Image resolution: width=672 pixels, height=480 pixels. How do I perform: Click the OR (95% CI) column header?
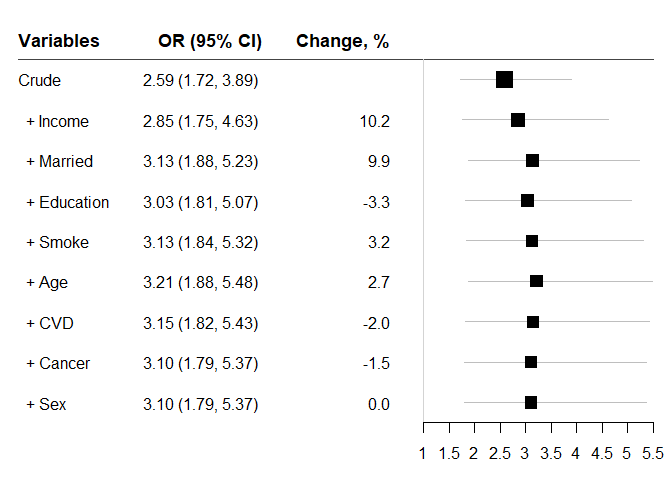[x=210, y=41]
